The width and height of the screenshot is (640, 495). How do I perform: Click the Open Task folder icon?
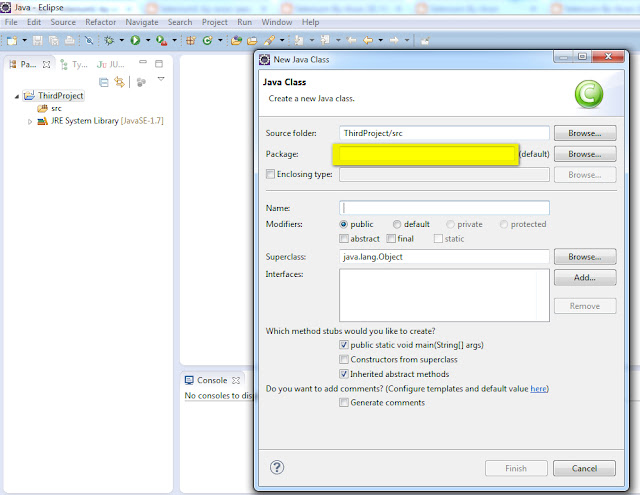pyautogui.click(x=252, y=40)
